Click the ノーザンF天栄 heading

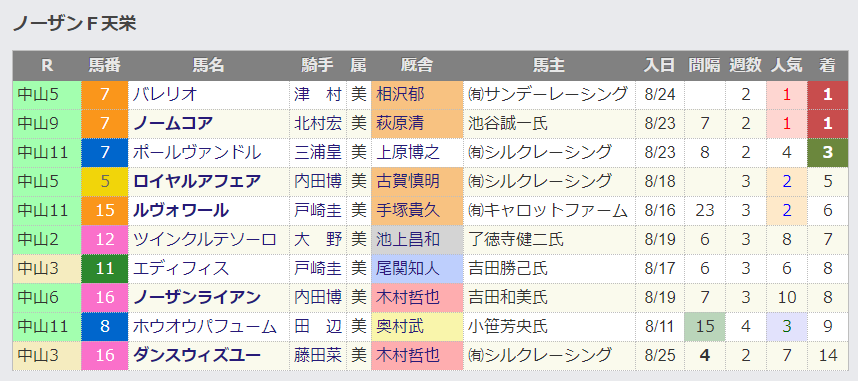tap(74, 23)
